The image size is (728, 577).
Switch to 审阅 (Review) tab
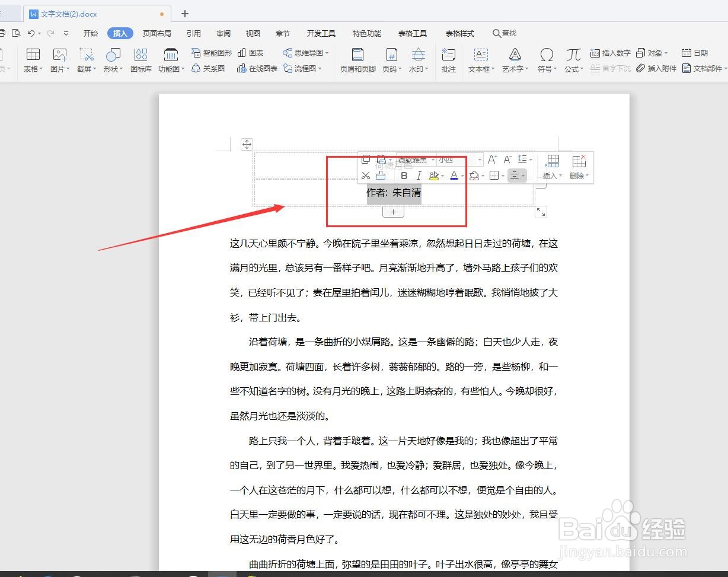coord(223,33)
